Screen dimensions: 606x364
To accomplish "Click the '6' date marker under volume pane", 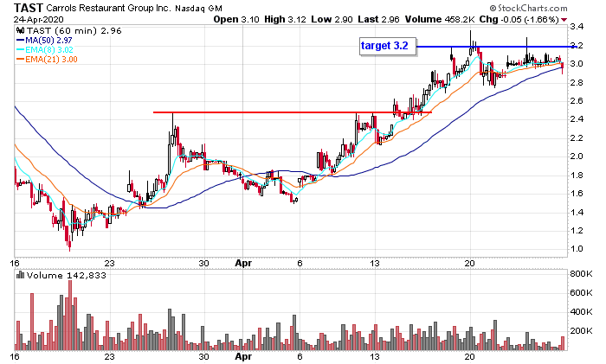I will point(300,357).
